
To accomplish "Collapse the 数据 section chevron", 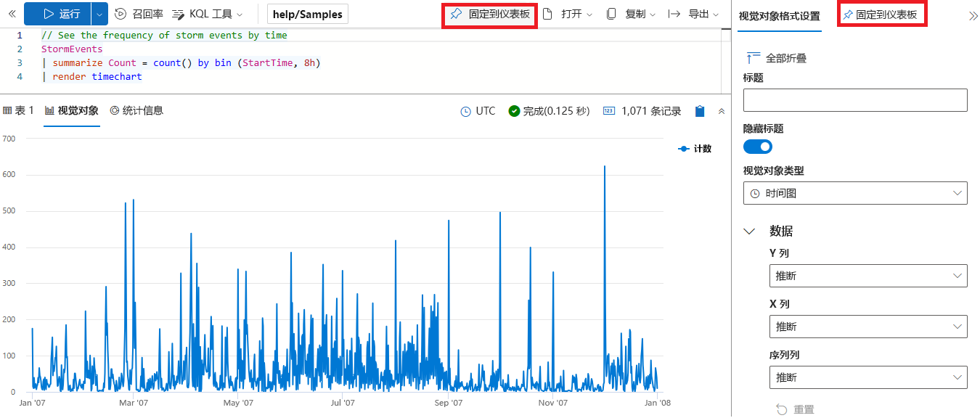I will [x=750, y=231].
